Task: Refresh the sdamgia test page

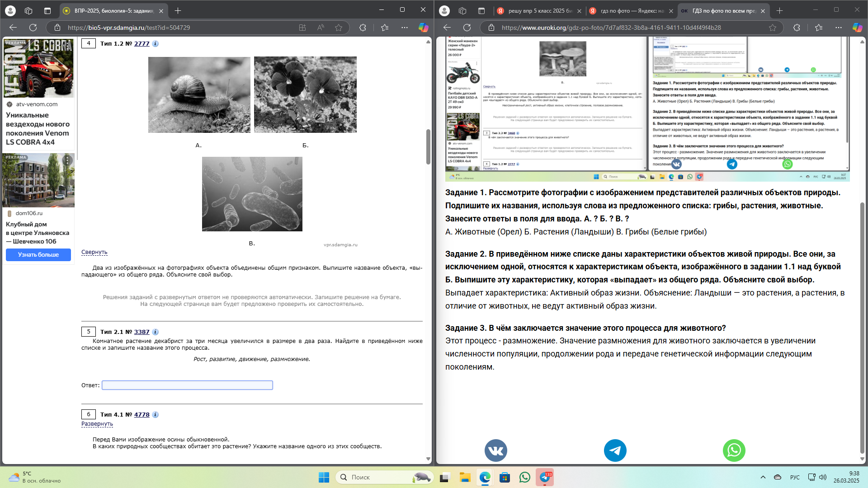Action: pos(33,28)
